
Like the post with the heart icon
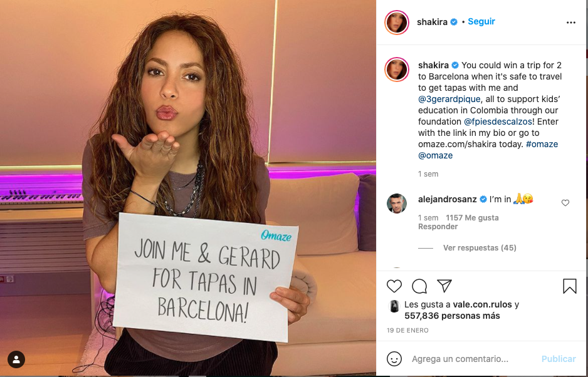394,286
